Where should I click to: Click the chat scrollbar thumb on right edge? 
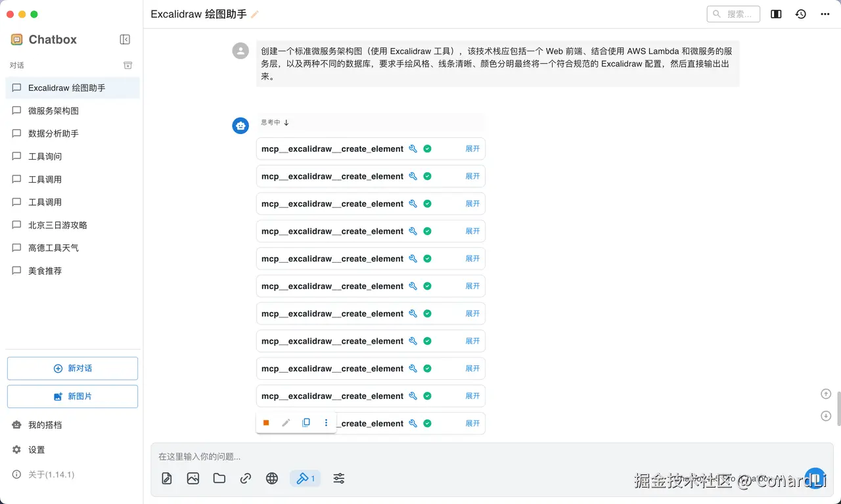838,407
